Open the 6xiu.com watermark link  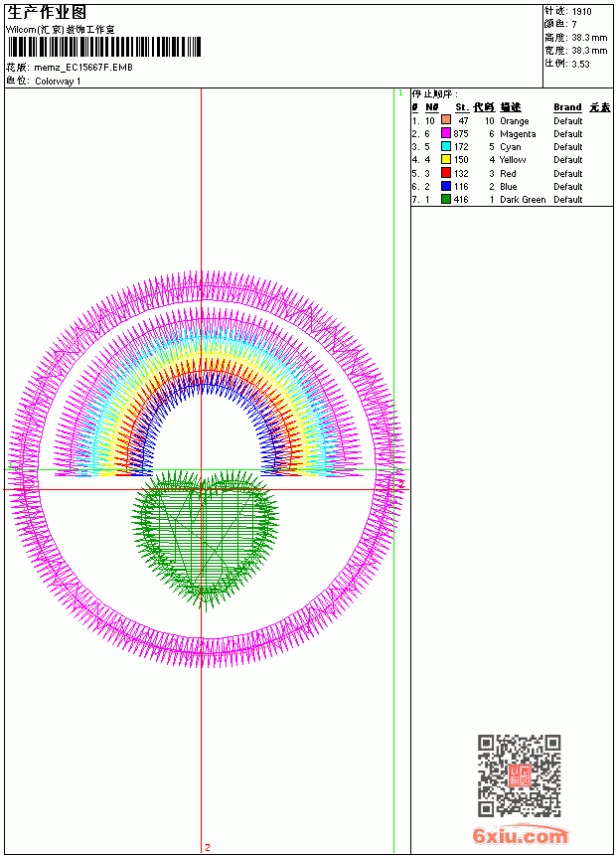click(x=520, y=835)
